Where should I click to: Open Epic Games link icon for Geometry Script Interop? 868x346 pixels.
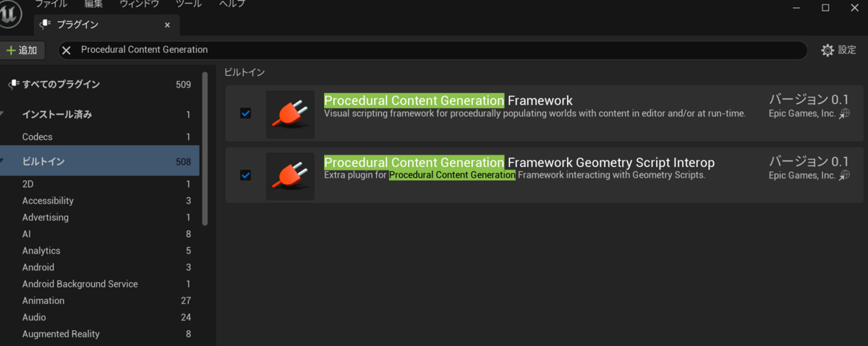844,176
